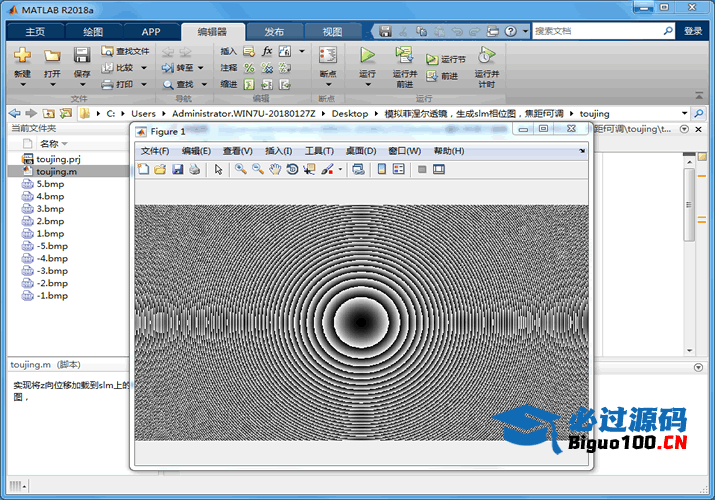Select 1.bmp in the file list

pos(50,233)
